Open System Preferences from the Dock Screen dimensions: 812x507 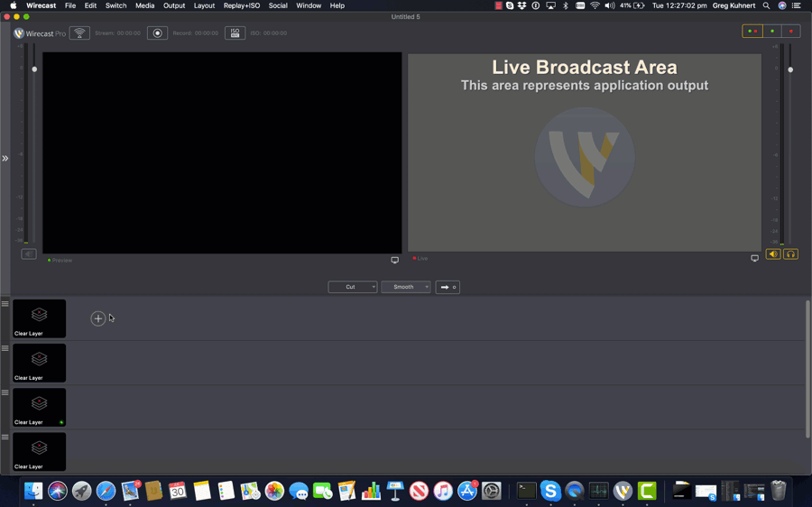491,491
